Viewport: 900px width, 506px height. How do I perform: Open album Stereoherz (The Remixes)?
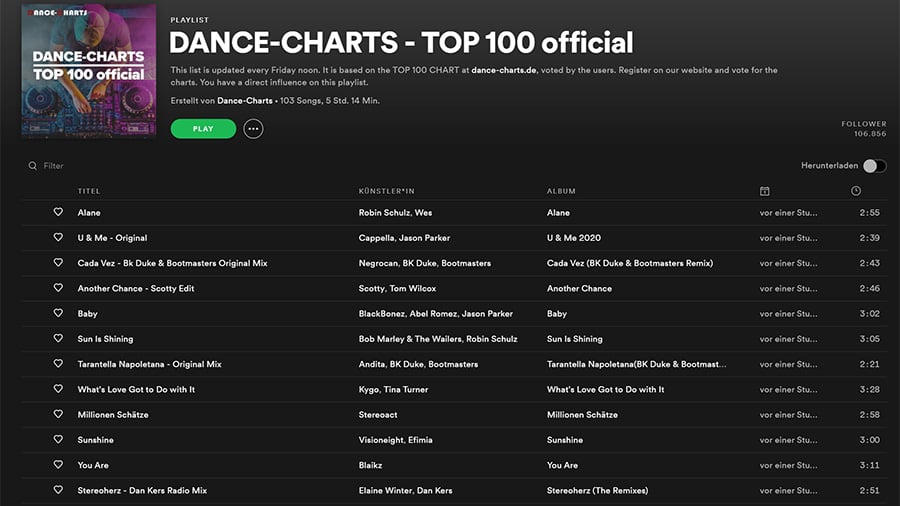click(598, 490)
